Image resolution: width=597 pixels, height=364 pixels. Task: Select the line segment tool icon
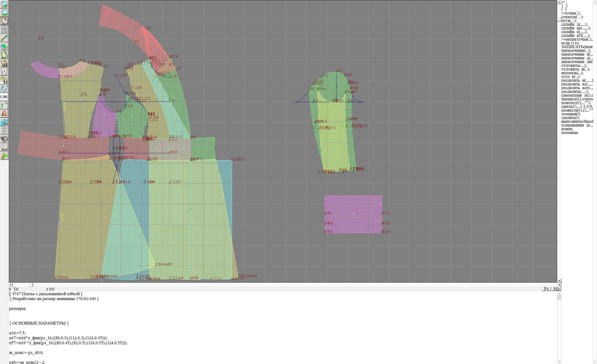point(4,38)
